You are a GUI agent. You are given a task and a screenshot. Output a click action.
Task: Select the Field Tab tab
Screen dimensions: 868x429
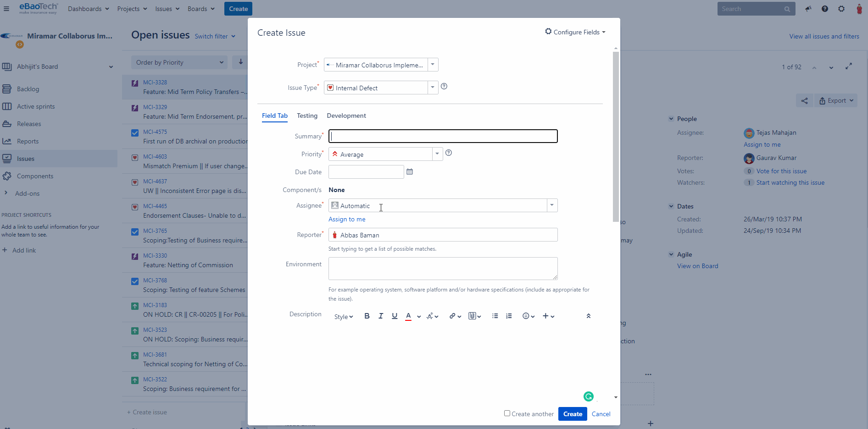click(x=275, y=115)
